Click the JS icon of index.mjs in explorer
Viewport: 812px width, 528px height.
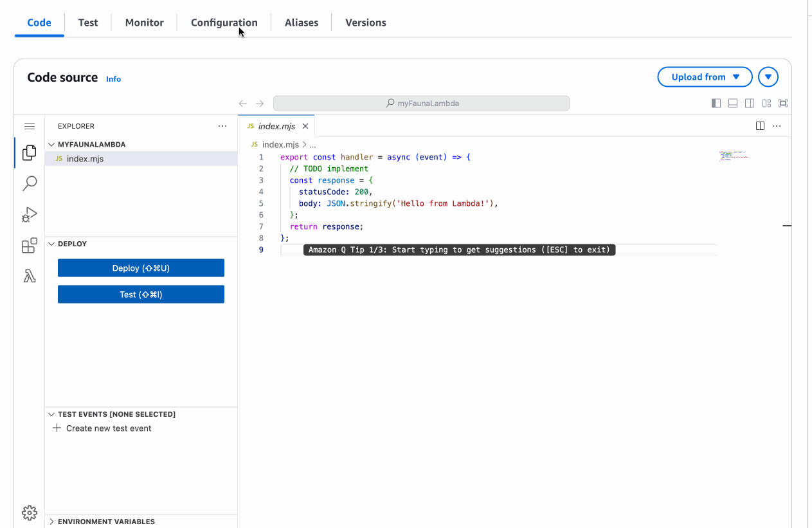coord(59,159)
